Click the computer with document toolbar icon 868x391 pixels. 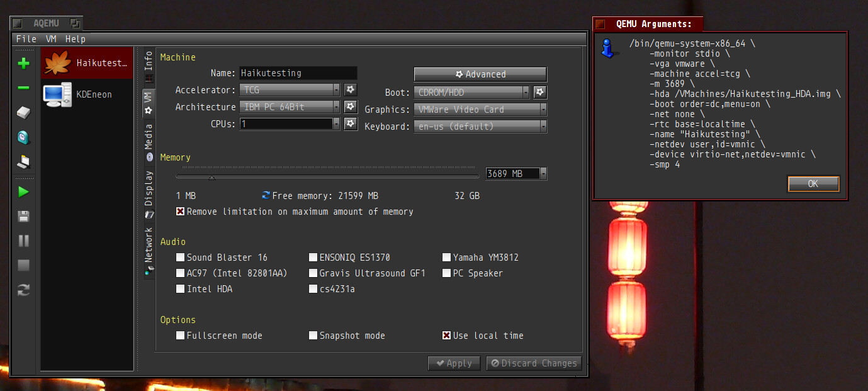coord(23,162)
